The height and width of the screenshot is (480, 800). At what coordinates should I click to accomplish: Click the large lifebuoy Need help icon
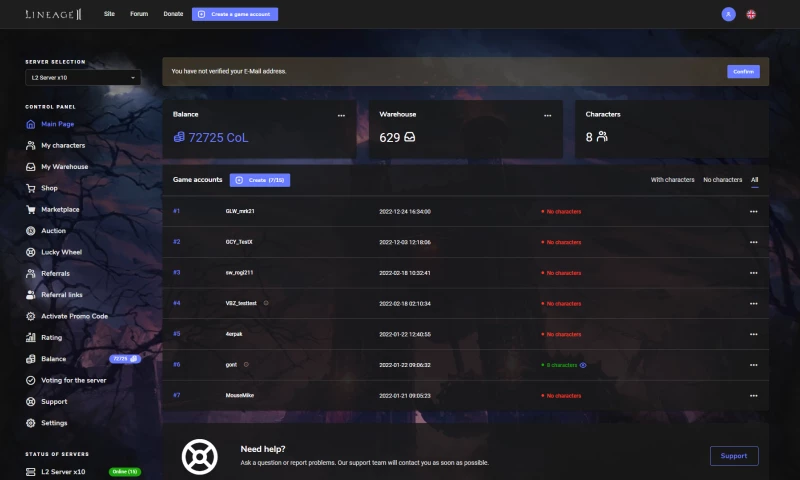pyautogui.click(x=199, y=457)
